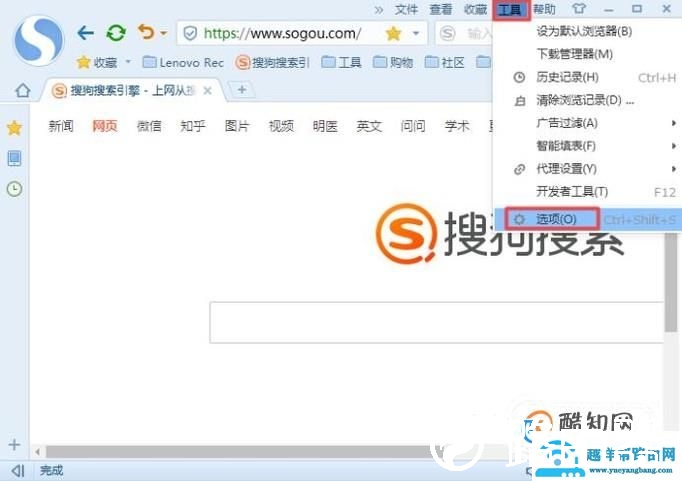
Task: Expand 智能填表(F) submenu
Action: click(588, 146)
